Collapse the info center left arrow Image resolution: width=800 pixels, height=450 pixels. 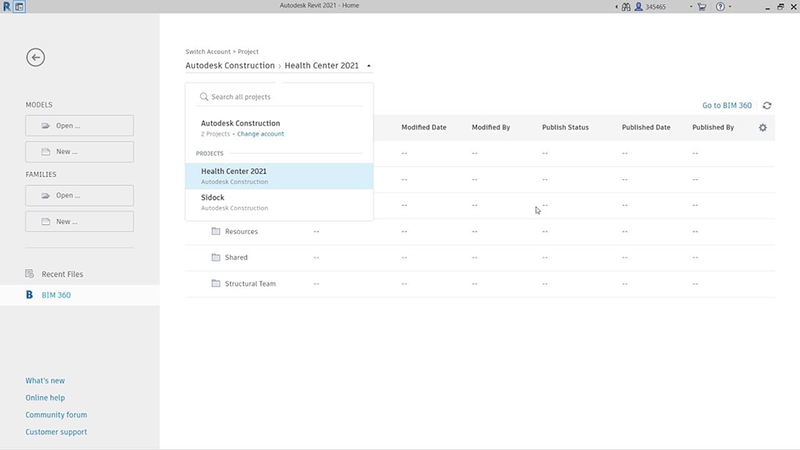[616, 7]
